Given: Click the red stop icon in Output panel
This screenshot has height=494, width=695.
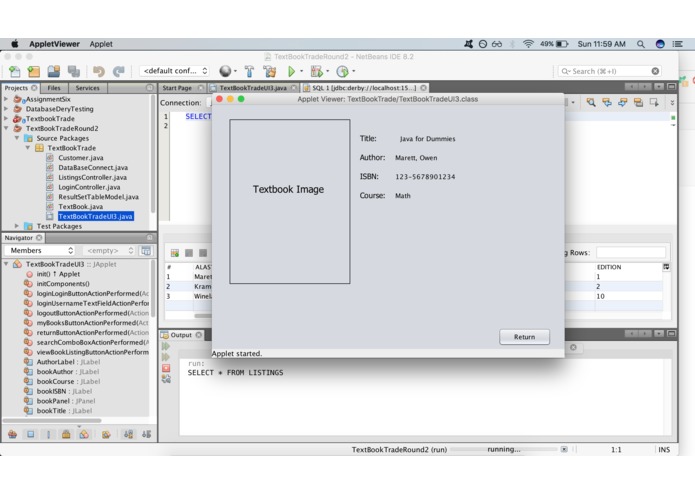Looking at the screenshot, I should 166,368.
